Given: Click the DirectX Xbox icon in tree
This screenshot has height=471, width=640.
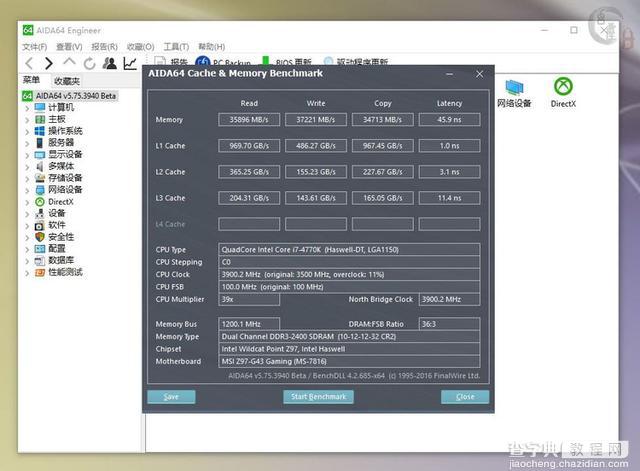Looking at the screenshot, I should pyautogui.click(x=40, y=202).
